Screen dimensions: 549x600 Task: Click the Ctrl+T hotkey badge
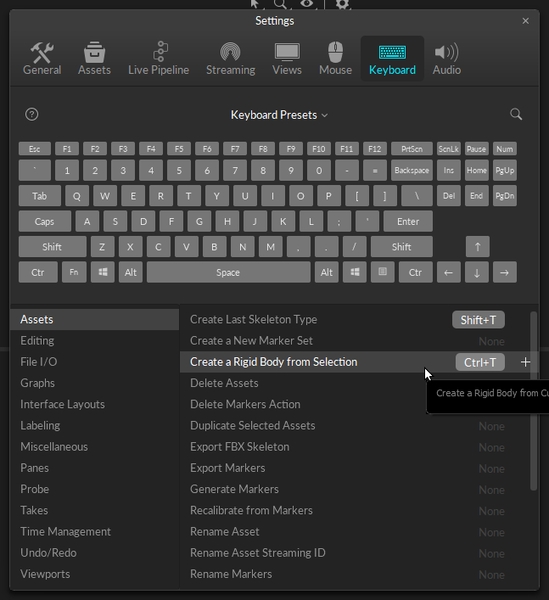pyautogui.click(x=480, y=362)
